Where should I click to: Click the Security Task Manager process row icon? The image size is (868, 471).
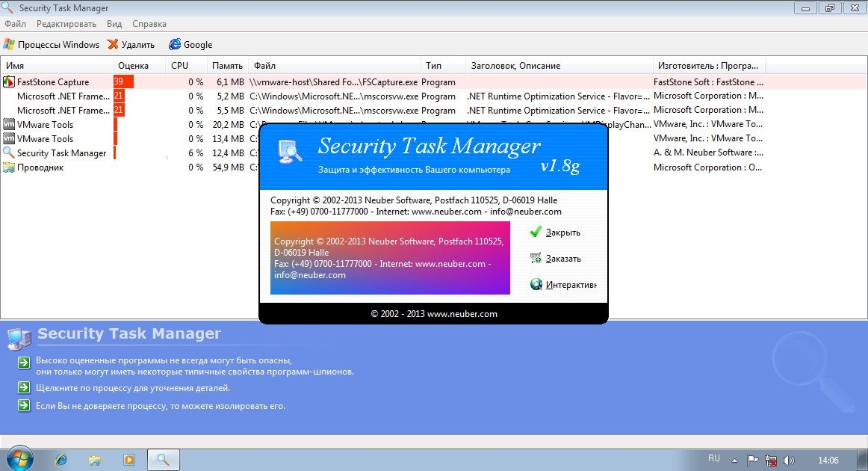pos(9,153)
